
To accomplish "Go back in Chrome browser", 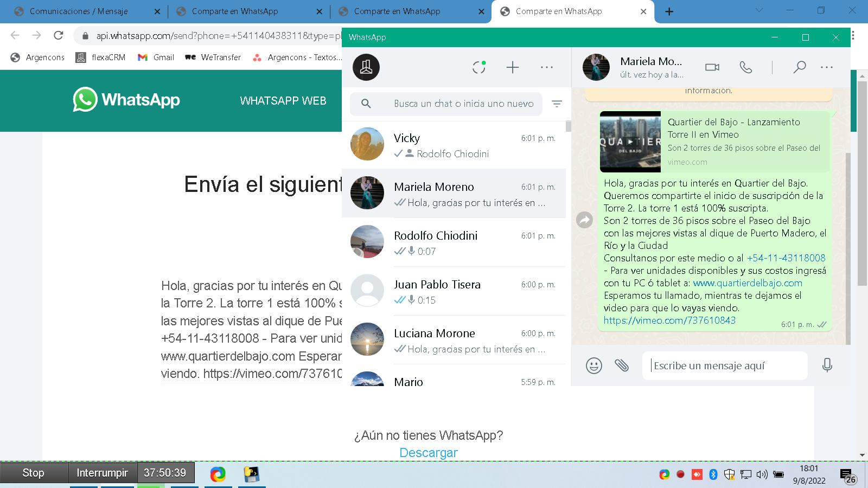I will [x=15, y=35].
